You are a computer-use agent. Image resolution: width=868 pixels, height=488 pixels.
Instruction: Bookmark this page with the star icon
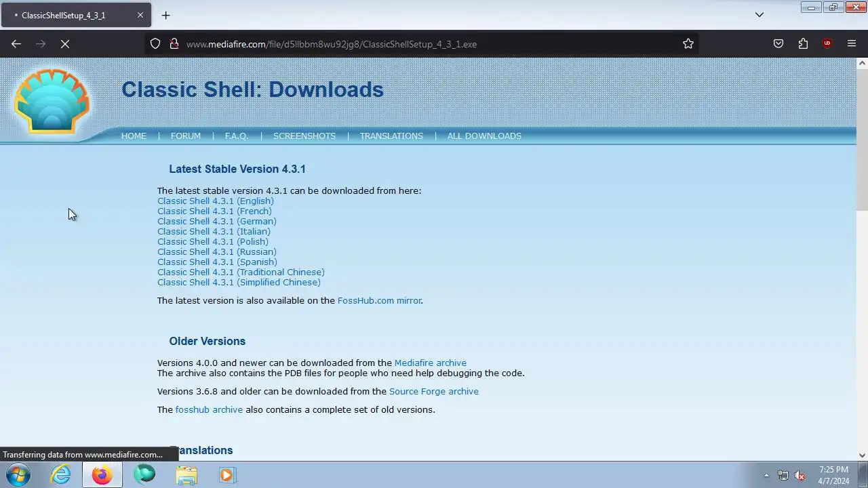point(688,44)
